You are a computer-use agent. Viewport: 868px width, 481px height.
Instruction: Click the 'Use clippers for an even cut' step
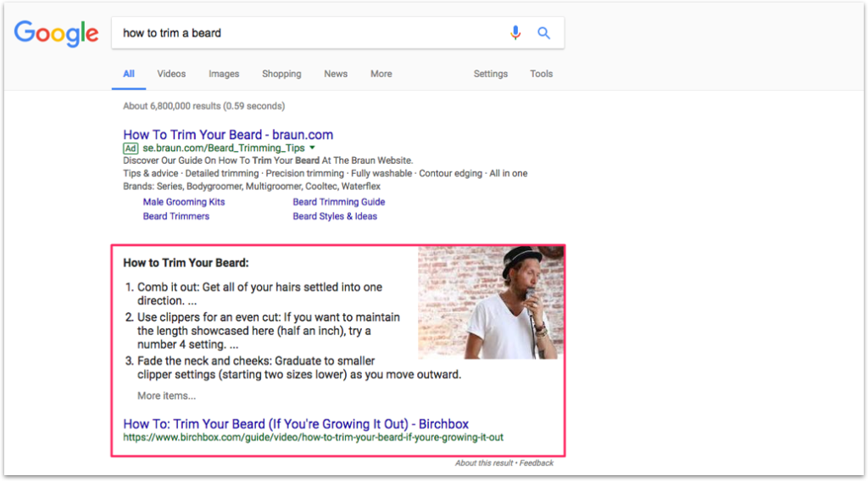tap(269, 331)
